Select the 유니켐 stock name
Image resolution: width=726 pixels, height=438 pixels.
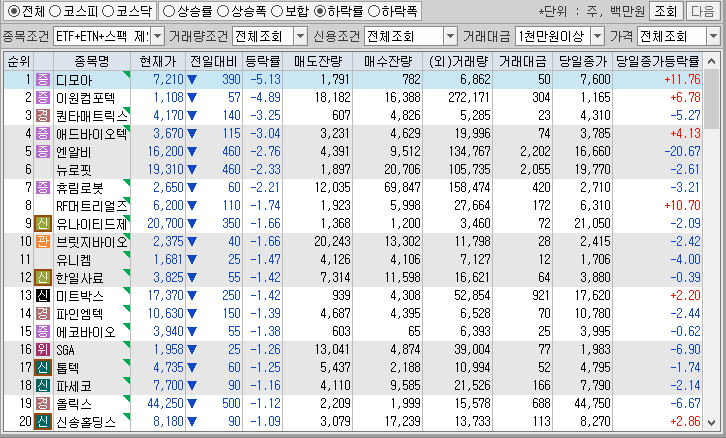tap(74, 260)
